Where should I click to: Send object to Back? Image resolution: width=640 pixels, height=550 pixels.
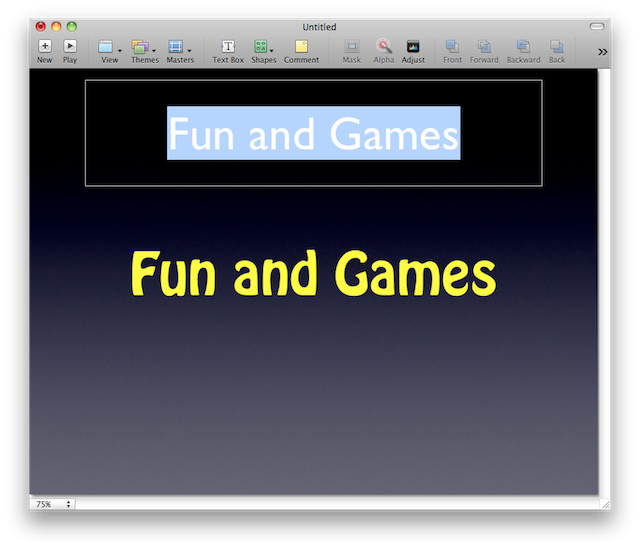pos(557,46)
